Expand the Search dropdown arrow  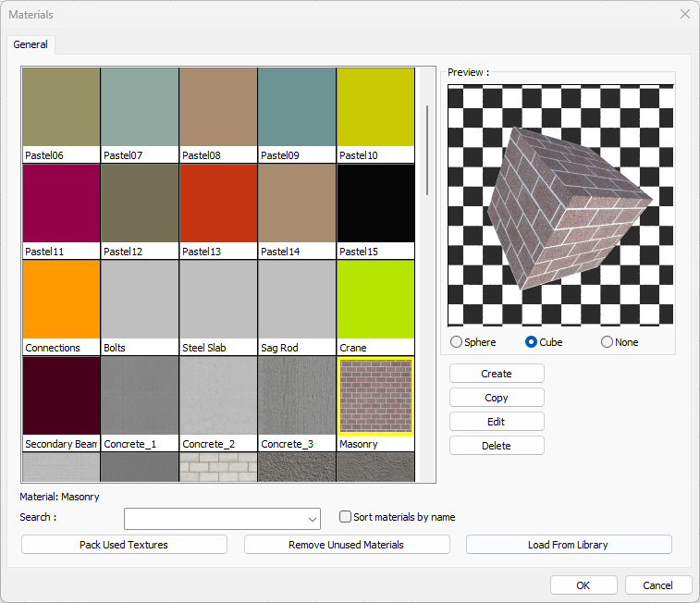313,518
